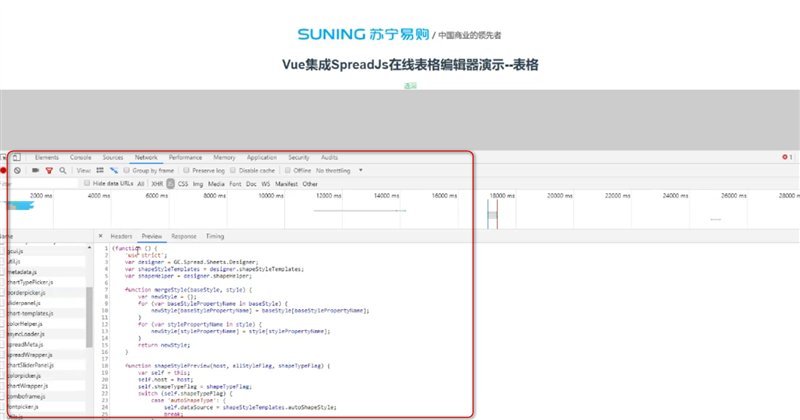Close the request details panel
Screen dimensions: 800x420
point(100,236)
